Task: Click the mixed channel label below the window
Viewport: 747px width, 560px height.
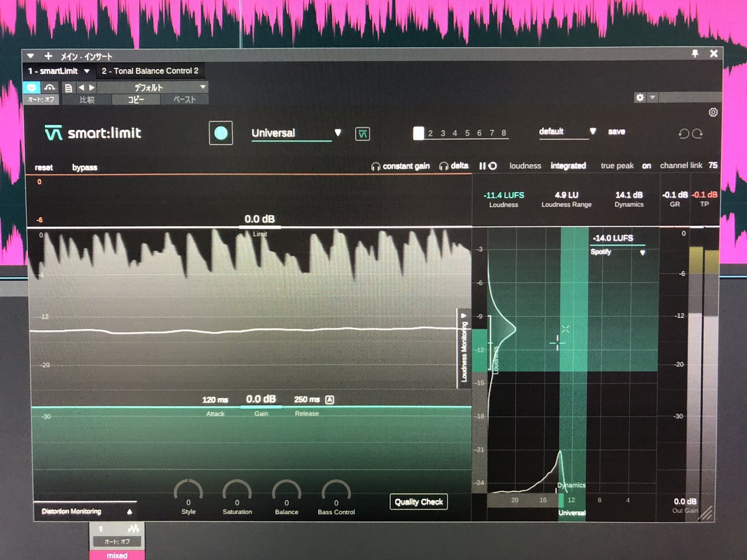Action: pos(117,555)
